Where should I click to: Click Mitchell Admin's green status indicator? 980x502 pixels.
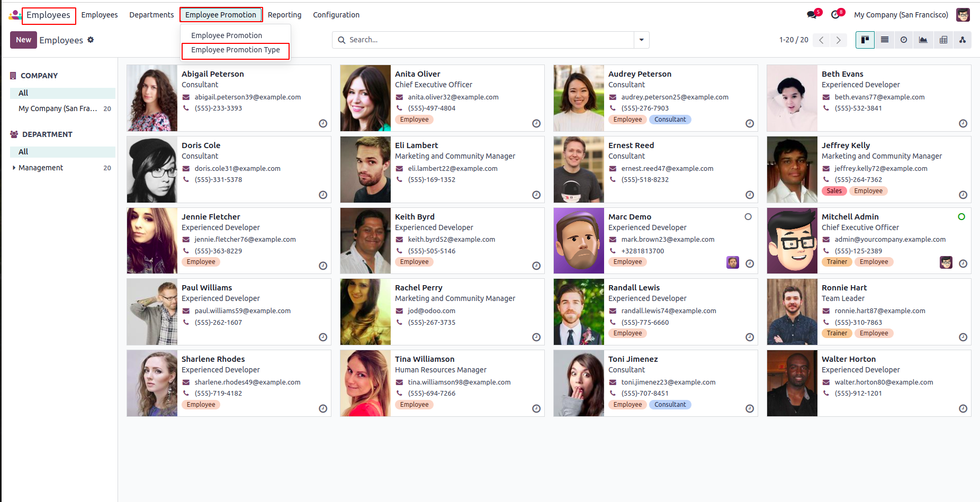point(961,216)
